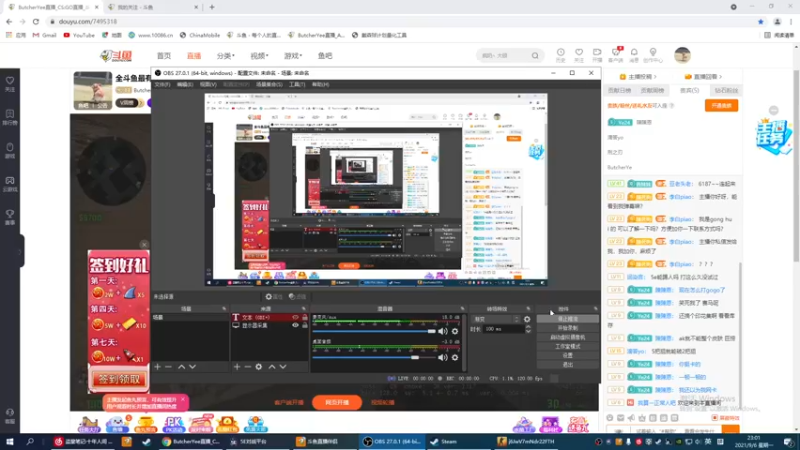This screenshot has height=450, width=800.
Task: Move the selected source down
Action: [283, 367]
